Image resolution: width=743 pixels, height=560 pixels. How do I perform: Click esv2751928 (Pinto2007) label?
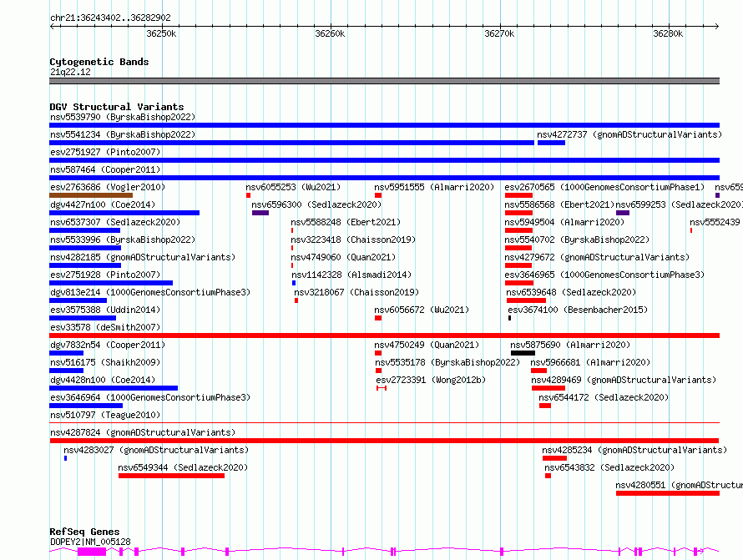105,275
